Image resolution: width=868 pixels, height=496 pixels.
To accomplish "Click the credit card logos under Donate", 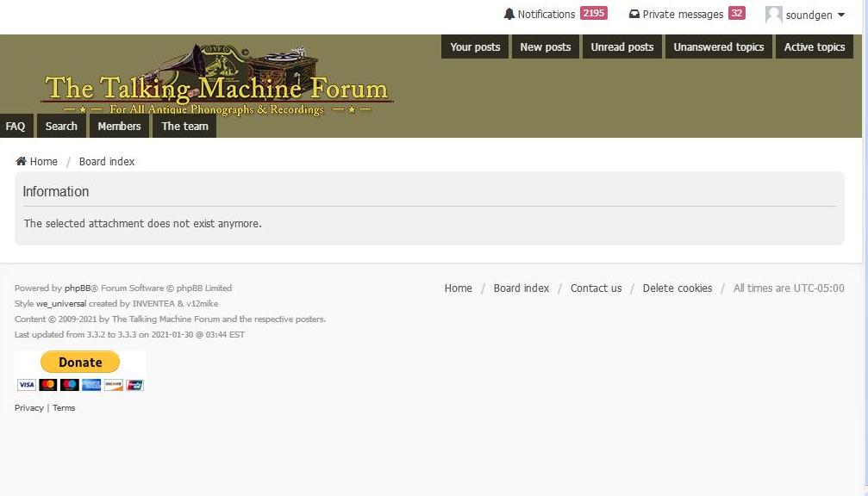I will [x=80, y=385].
